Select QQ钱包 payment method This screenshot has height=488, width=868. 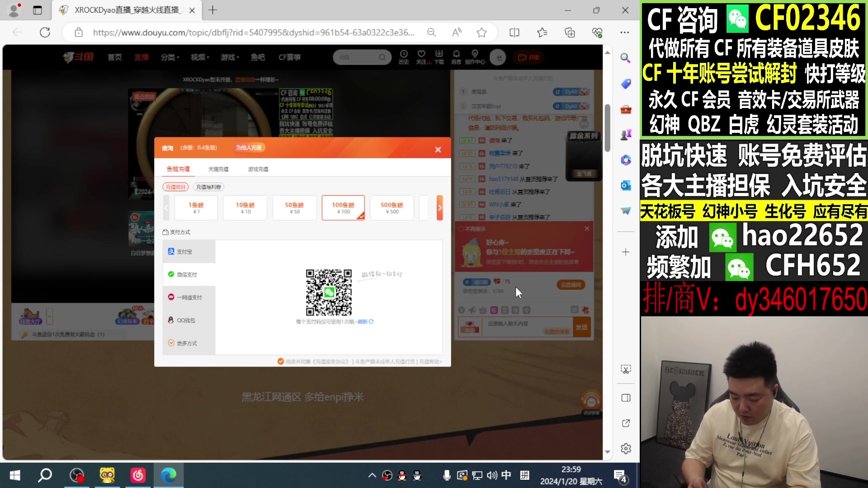[x=189, y=320]
